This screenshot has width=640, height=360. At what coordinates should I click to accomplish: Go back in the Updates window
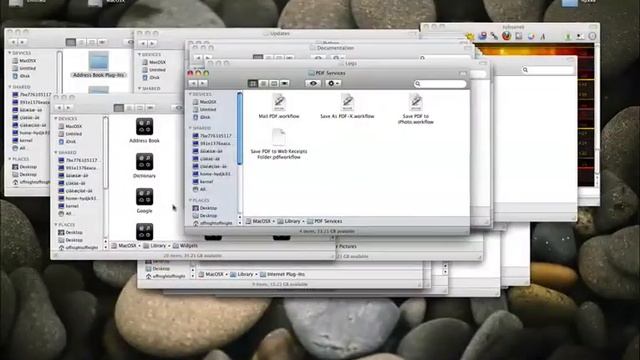[143, 43]
